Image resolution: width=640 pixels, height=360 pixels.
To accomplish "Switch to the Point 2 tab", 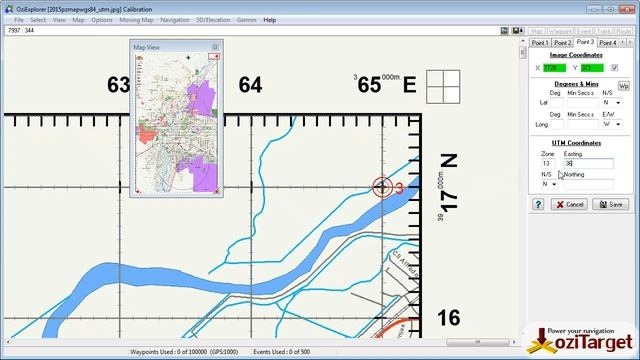I will (x=562, y=42).
